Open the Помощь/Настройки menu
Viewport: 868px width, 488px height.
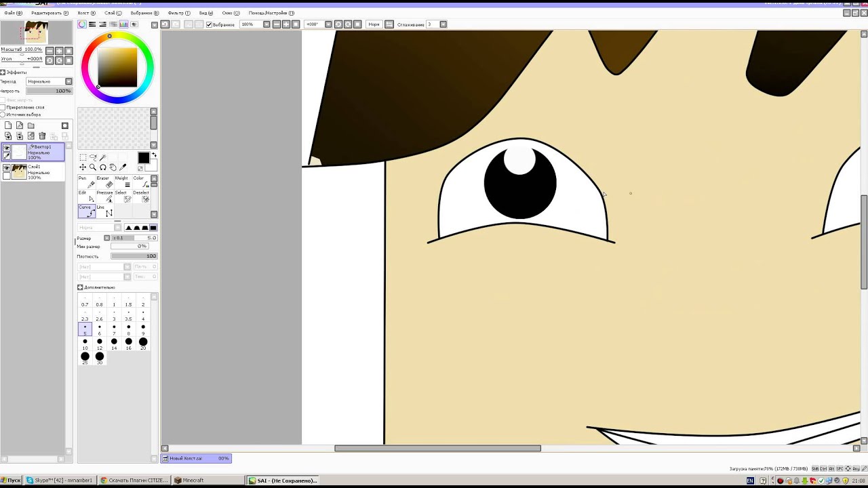coord(271,13)
